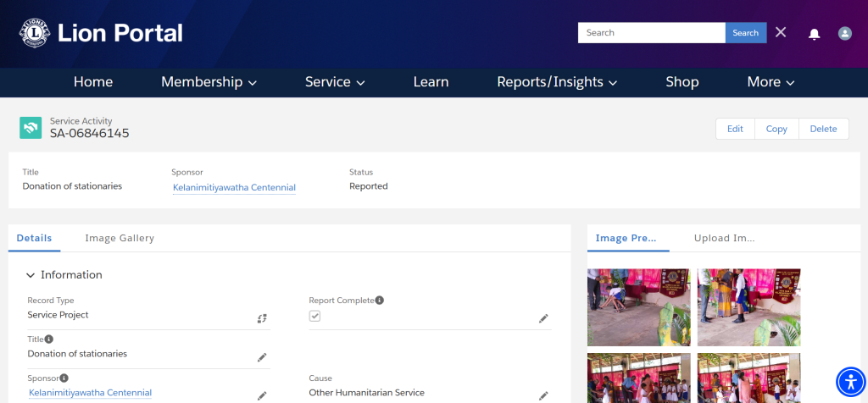Click the Record Type change icon

[x=262, y=318]
